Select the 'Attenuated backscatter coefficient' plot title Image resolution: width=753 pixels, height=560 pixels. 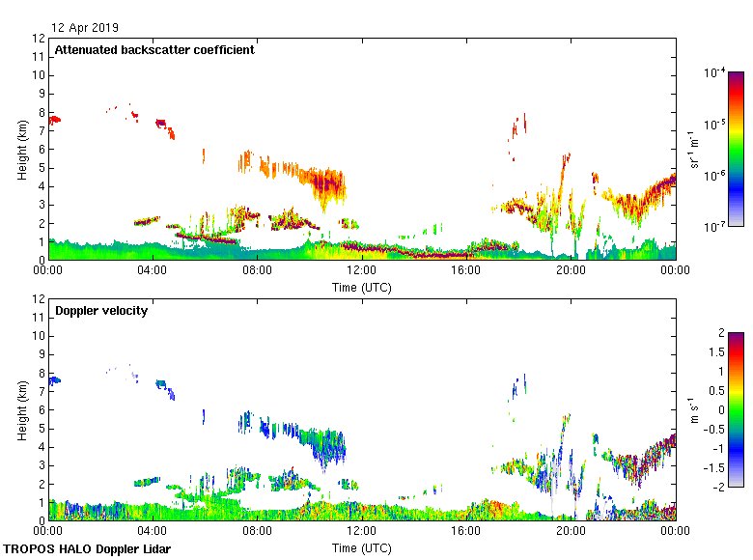click(154, 50)
